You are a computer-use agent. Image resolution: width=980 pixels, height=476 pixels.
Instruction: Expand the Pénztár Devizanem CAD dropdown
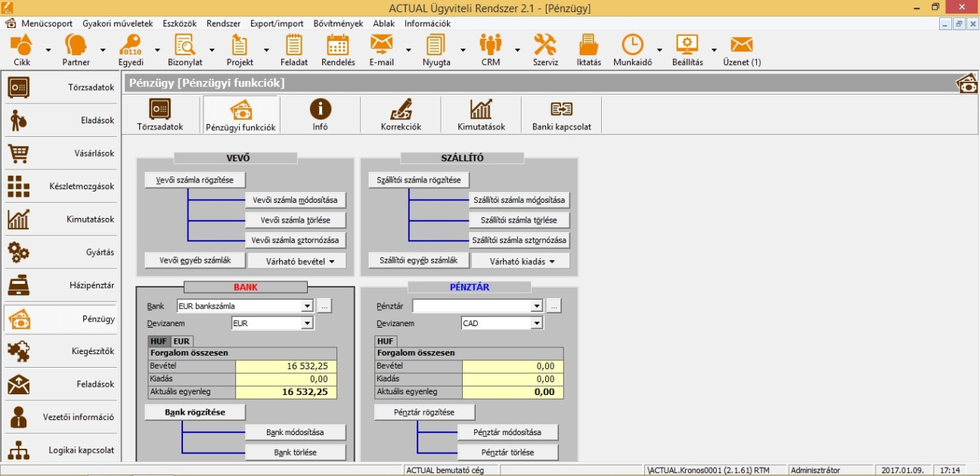point(537,324)
